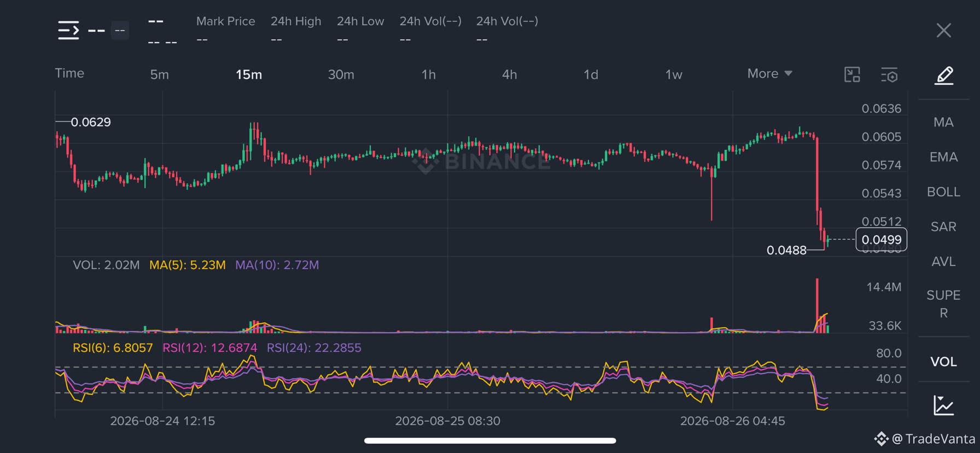Image resolution: width=980 pixels, height=453 pixels.
Task: Click the 2026-08-26 04:45 time axis label
Action: tap(732, 421)
